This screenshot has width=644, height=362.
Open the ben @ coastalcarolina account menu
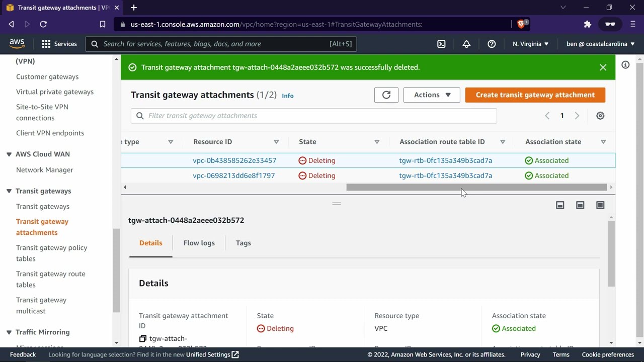pyautogui.click(x=600, y=44)
